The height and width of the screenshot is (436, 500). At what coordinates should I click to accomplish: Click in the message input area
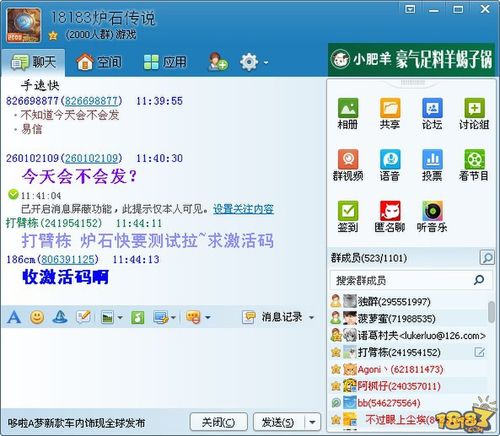coord(162,367)
